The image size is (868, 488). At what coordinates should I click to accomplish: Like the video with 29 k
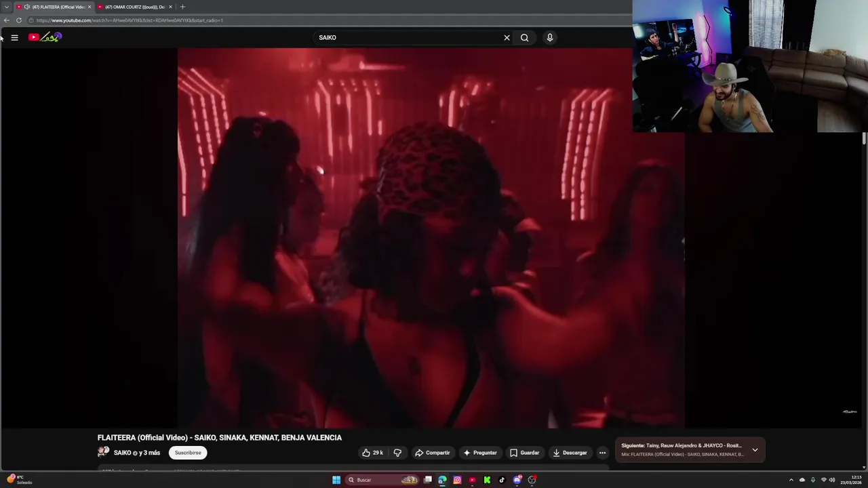pos(372,453)
